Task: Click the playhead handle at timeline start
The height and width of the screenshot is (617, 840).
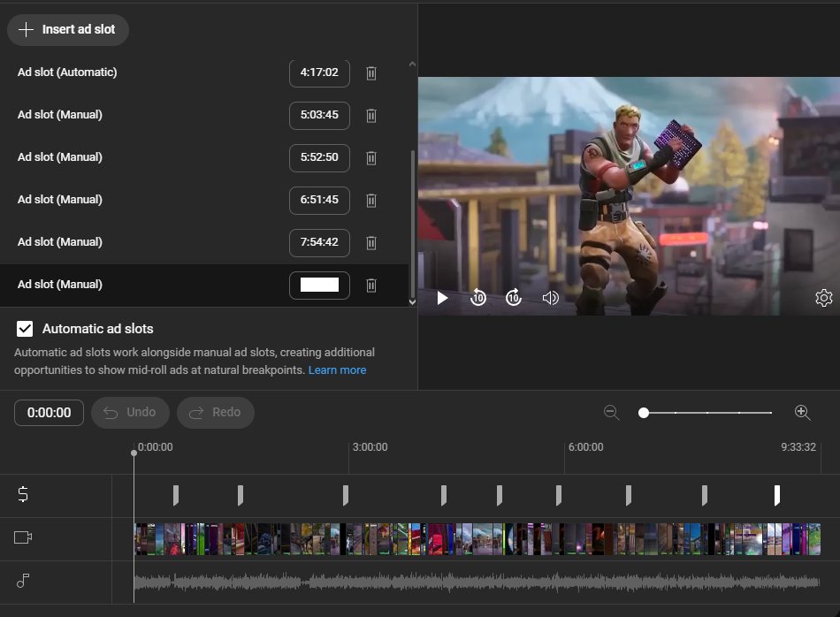Action: [x=134, y=453]
